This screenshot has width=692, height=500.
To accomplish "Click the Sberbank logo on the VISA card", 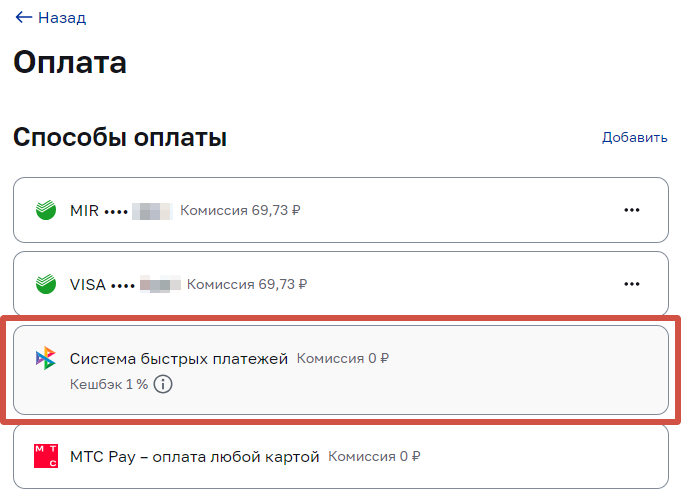I will point(46,284).
